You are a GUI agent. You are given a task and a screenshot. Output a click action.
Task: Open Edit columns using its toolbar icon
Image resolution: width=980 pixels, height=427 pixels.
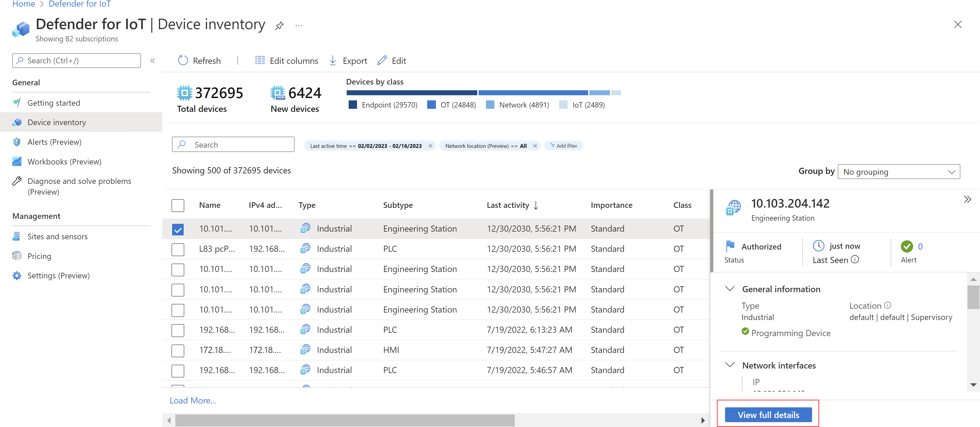(x=260, y=60)
